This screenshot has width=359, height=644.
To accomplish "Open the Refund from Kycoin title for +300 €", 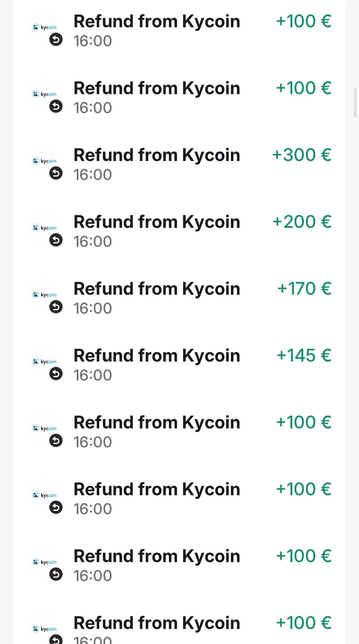I will (x=157, y=155).
